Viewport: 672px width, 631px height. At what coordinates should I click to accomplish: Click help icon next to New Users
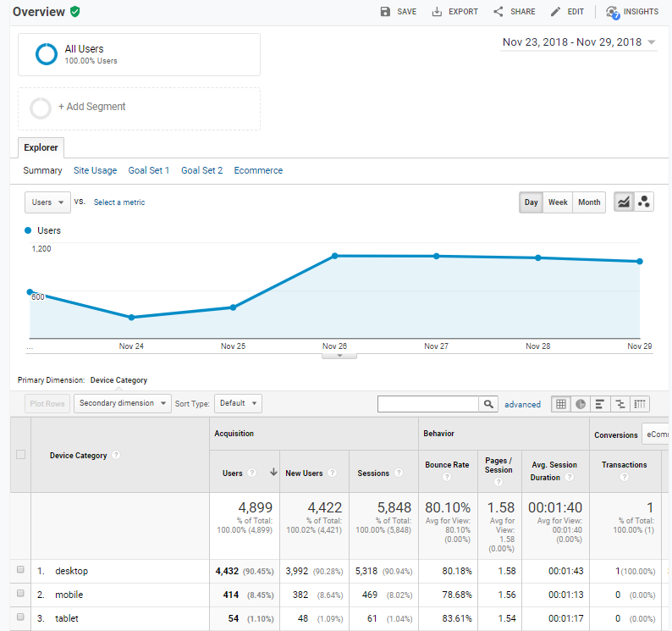pyautogui.click(x=332, y=473)
